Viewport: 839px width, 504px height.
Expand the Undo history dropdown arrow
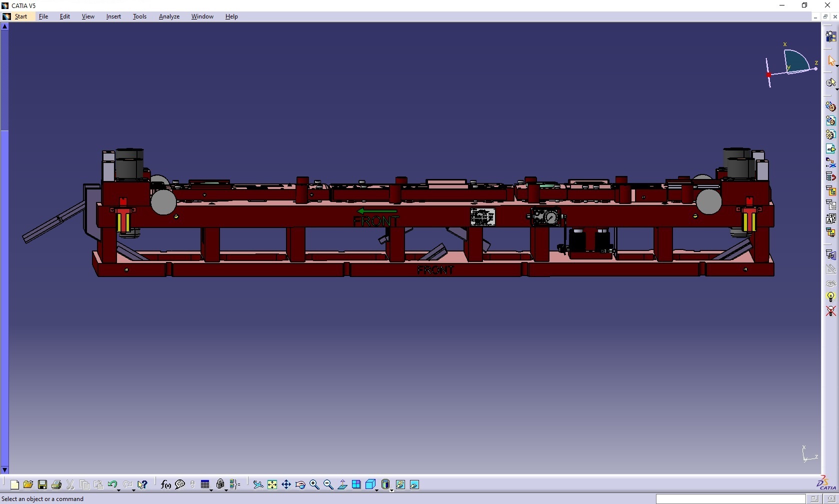click(119, 490)
